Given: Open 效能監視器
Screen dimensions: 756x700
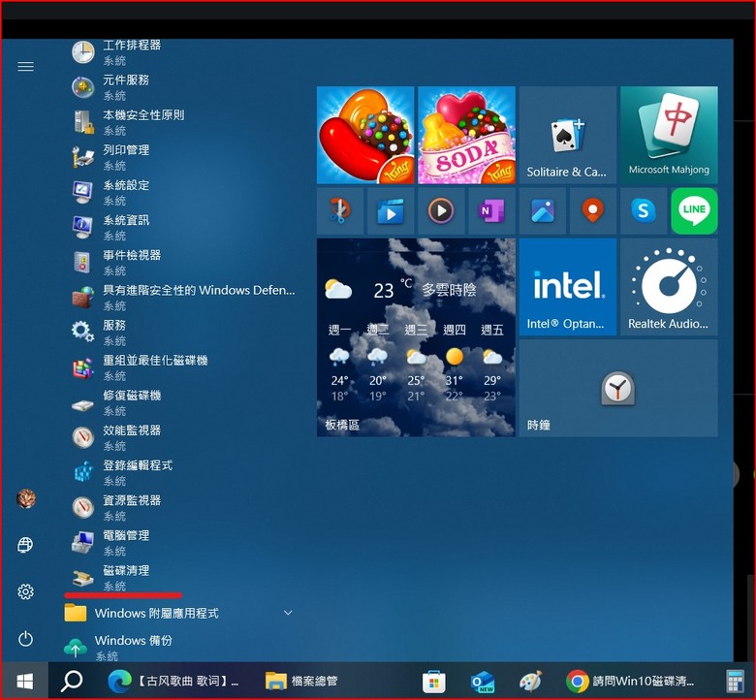Looking at the screenshot, I should point(183,437).
